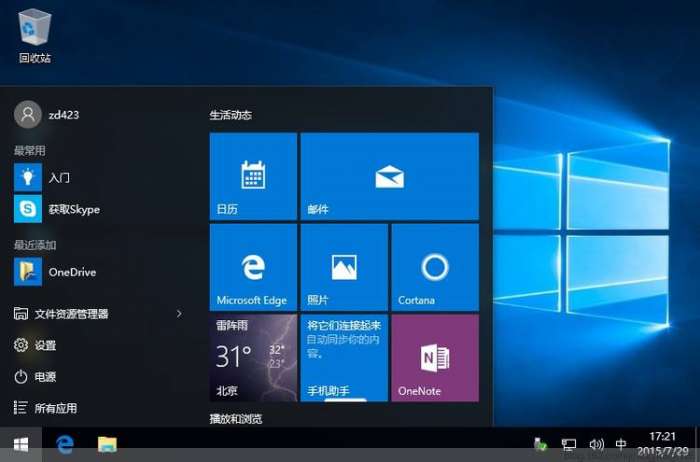Screen dimensions: 700x462
Task: Open the network tray icon
Action: pos(568,444)
